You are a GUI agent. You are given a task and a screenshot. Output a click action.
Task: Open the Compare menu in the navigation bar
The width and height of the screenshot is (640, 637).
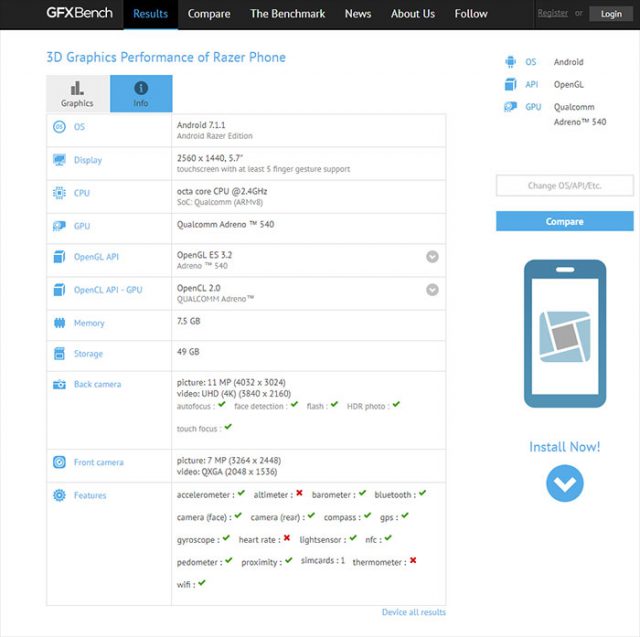point(209,14)
